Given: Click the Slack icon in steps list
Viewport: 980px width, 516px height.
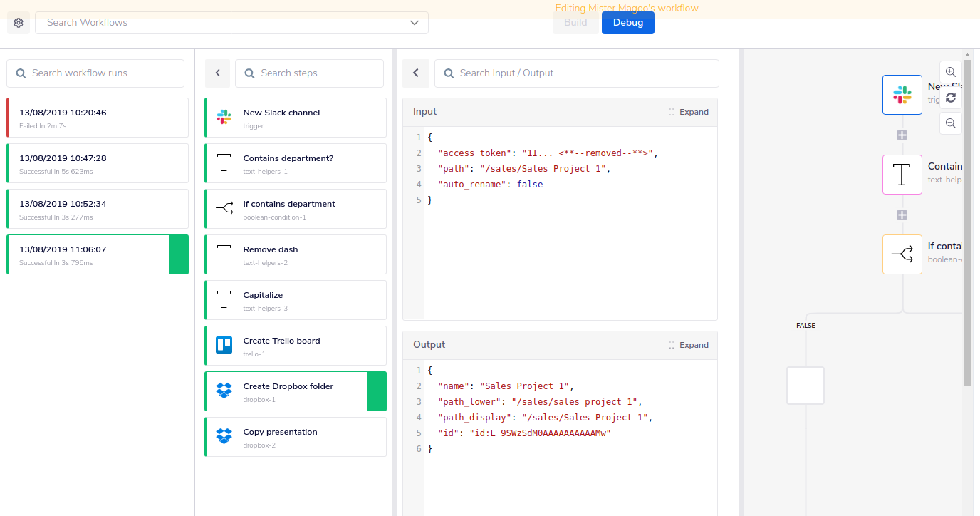Looking at the screenshot, I should pyautogui.click(x=224, y=118).
